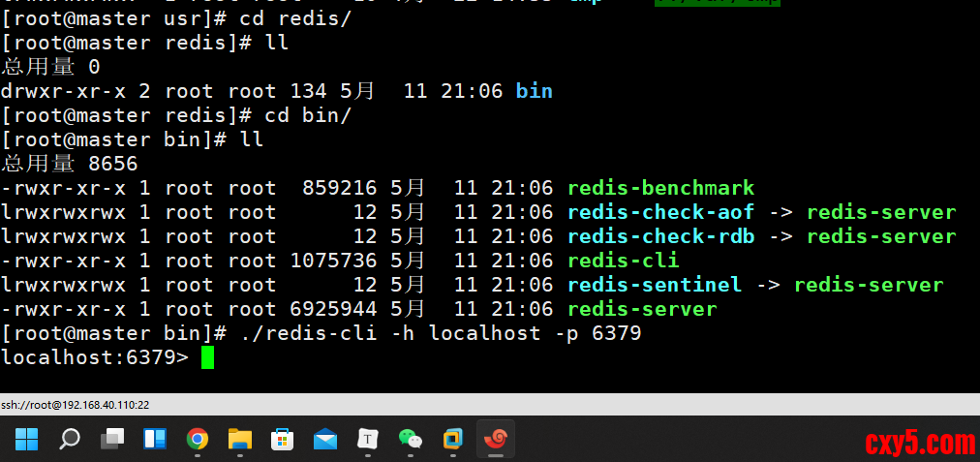The image size is (980, 462).
Task: Open Task View from the taskbar
Action: pos(112,440)
